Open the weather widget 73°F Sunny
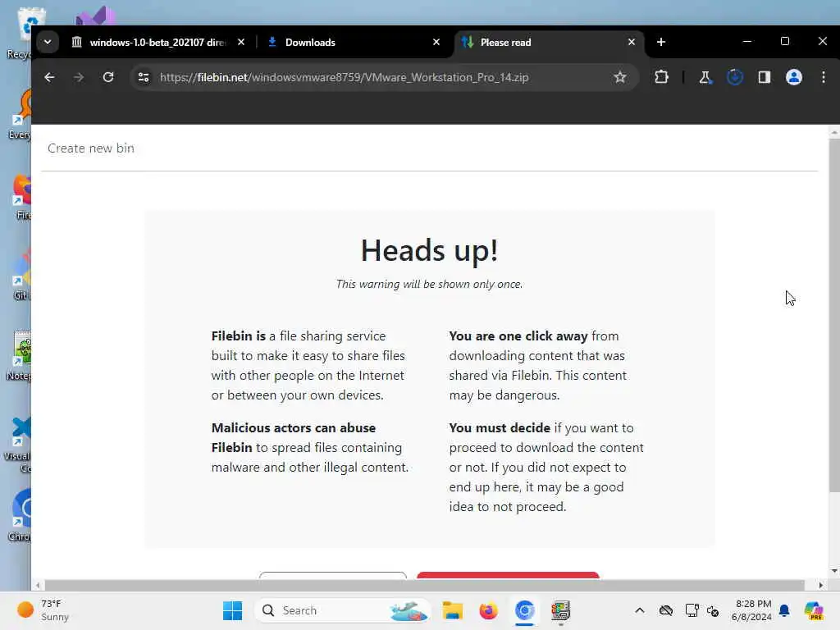Image resolution: width=840 pixels, height=630 pixels. pyautogui.click(x=44, y=610)
